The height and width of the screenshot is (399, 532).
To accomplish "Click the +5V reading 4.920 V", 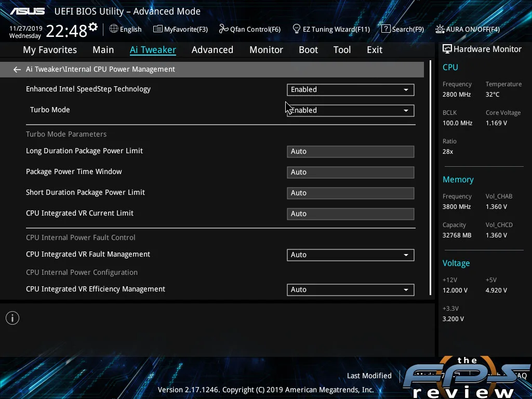I will [x=496, y=290].
